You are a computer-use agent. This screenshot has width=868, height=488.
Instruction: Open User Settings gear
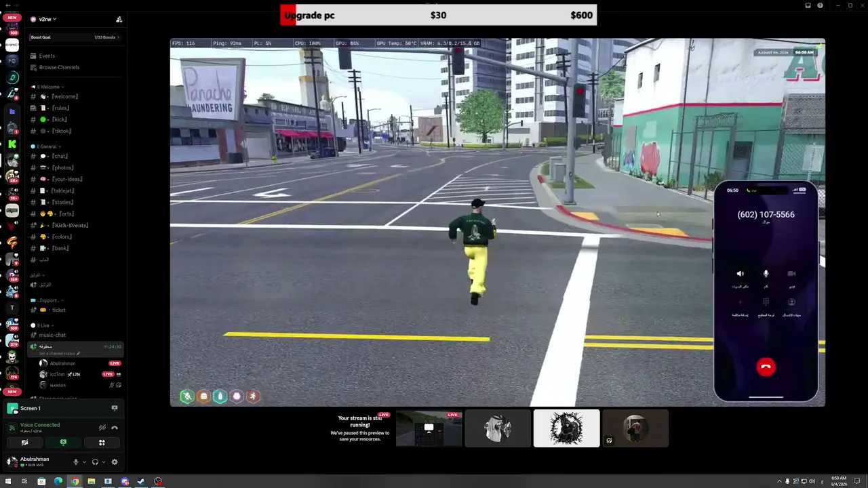pos(114,462)
